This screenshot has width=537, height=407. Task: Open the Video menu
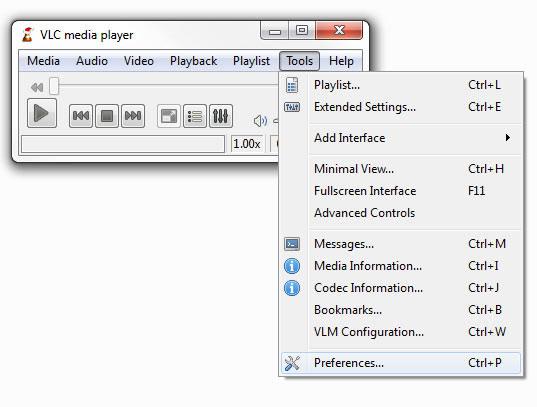coord(139,61)
